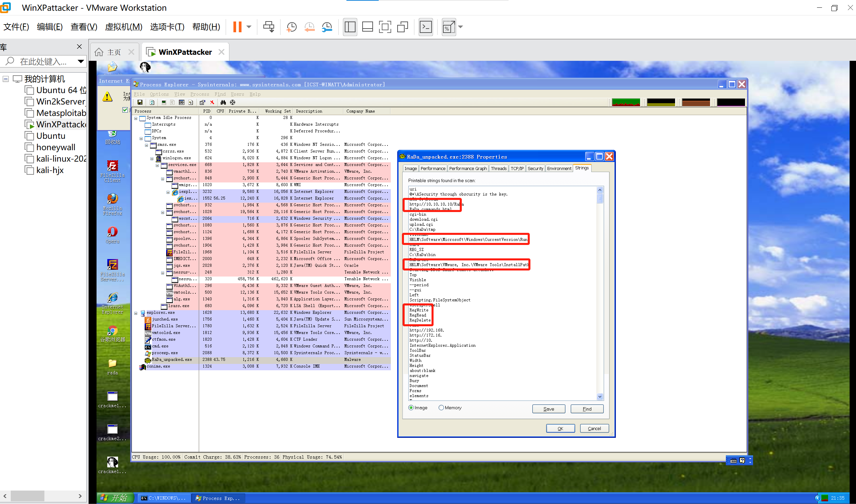The height and width of the screenshot is (504, 856).
Task: Click the binoculars Find Handle icon
Action: coord(223,102)
